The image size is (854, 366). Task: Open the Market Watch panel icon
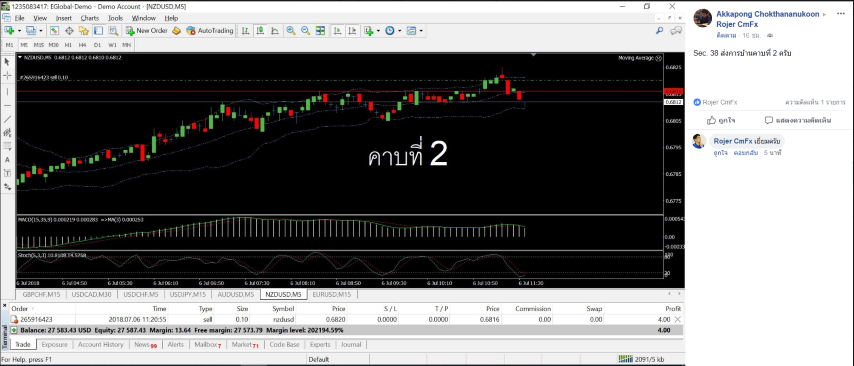click(54, 30)
